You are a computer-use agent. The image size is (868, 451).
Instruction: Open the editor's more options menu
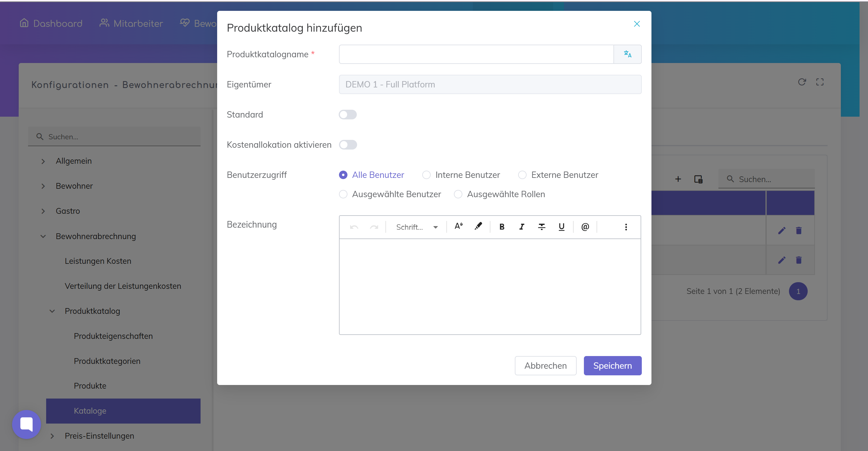(626, 227)
